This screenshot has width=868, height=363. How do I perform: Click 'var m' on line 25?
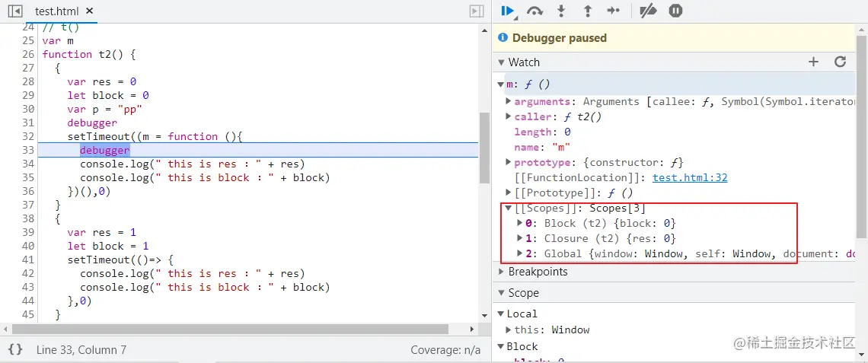[x=58, y=41]
